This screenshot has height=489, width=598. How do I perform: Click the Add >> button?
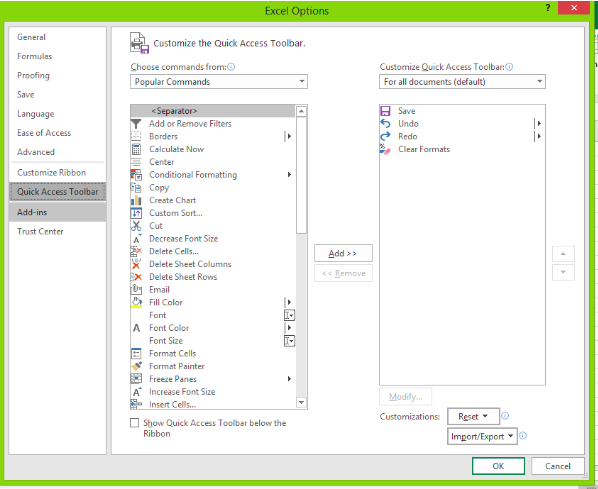[343, 253]
